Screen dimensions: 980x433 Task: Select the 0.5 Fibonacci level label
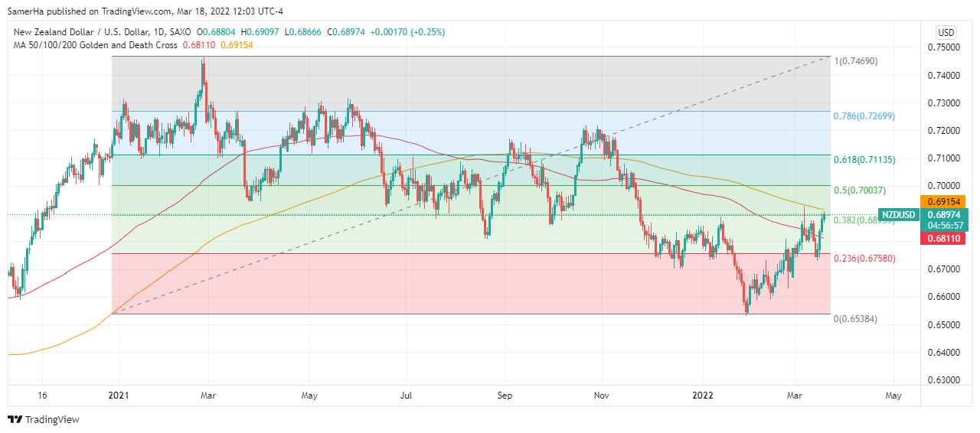click(859, 190)
